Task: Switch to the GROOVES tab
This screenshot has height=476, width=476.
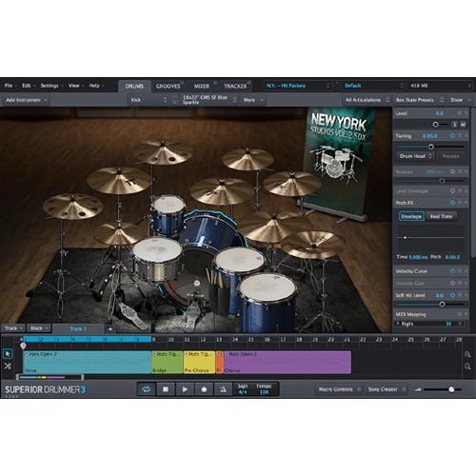Action: pos(168,86)
